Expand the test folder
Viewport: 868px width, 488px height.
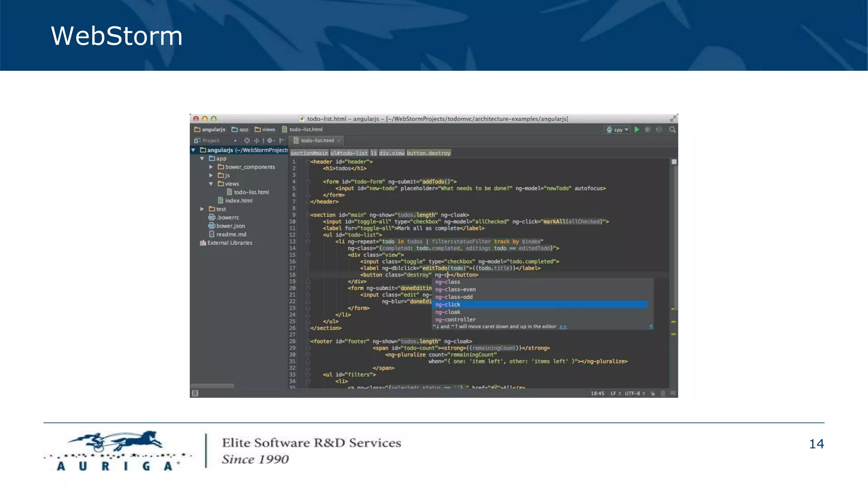[202, 209]
